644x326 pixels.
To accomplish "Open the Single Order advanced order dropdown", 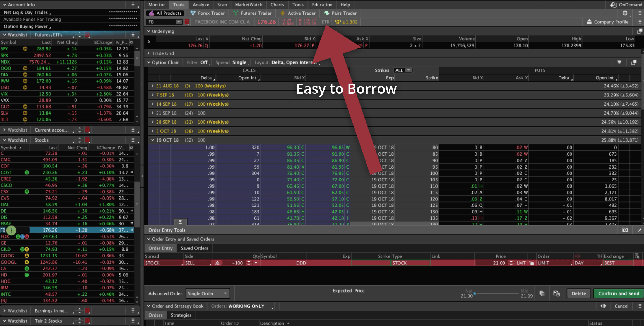I will (x=208, y=293).
